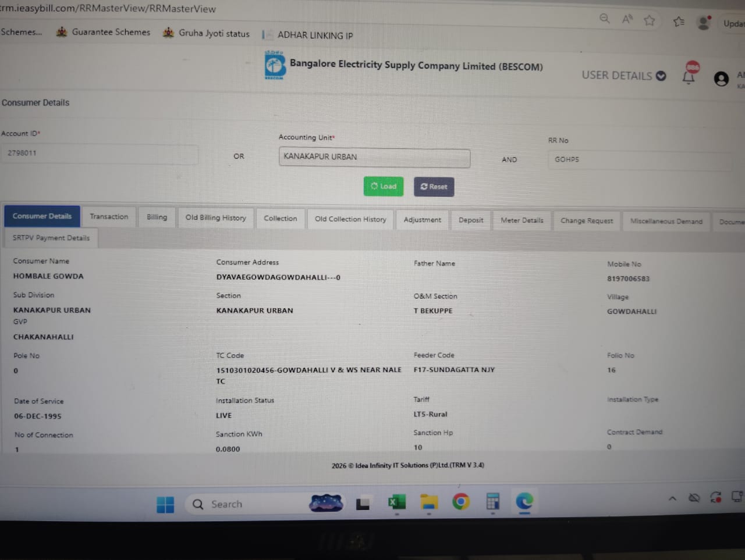This screenshot has height=560, width=745.
Task: Open the Billing tab
Action: pos(157,217)
